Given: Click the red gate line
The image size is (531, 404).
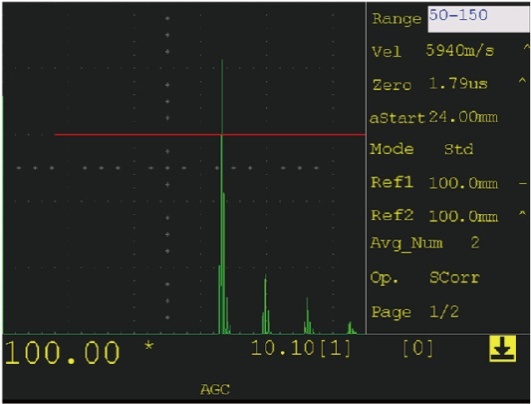Looking at the screenshot, I should pos(210,135).
